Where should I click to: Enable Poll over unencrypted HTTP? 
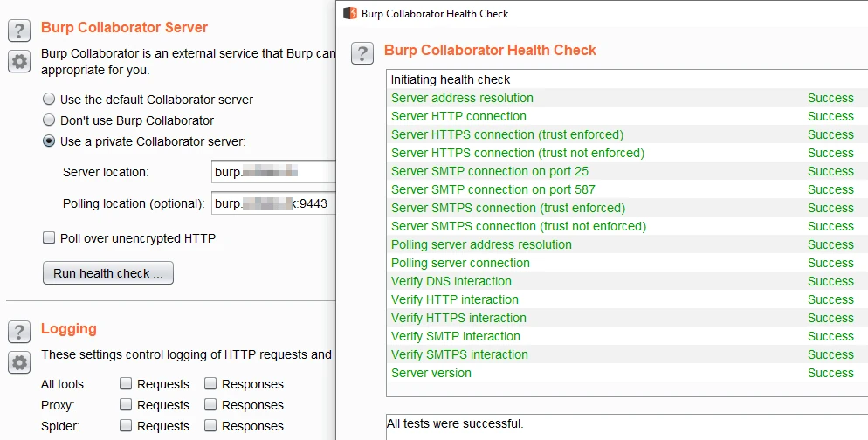pos(49,238)
